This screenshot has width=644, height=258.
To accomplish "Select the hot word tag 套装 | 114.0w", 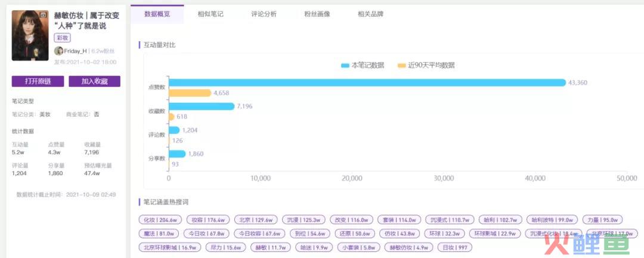I will pyautogui.click(x=399, y=219).
